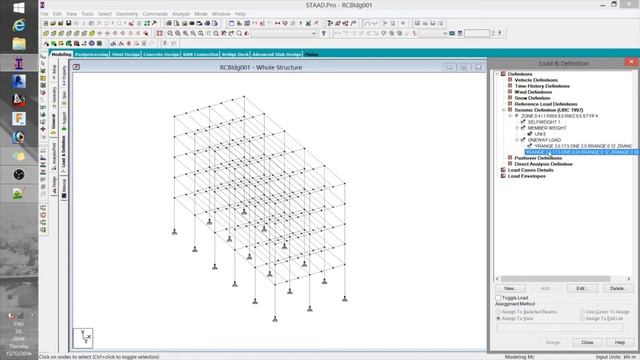Click the Delete... button
Image resolution: width=640 pixels, height=360 pixels.
617,289
